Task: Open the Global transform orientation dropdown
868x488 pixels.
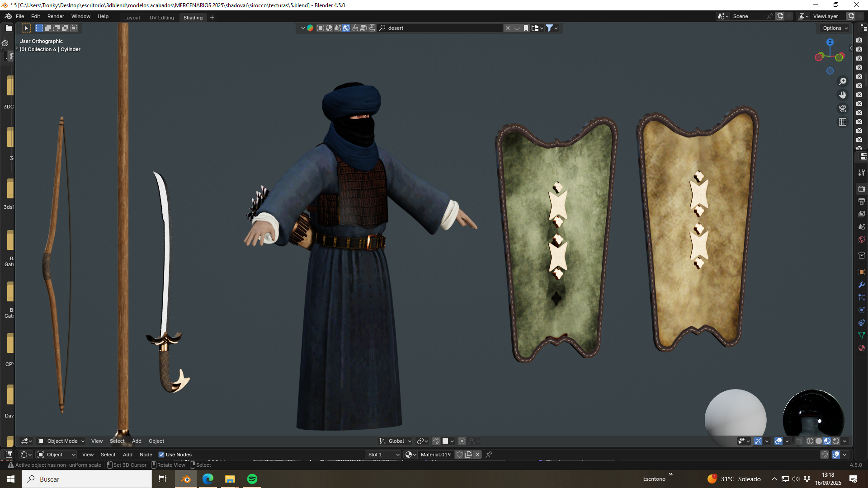Action: (x=396, y=441)
